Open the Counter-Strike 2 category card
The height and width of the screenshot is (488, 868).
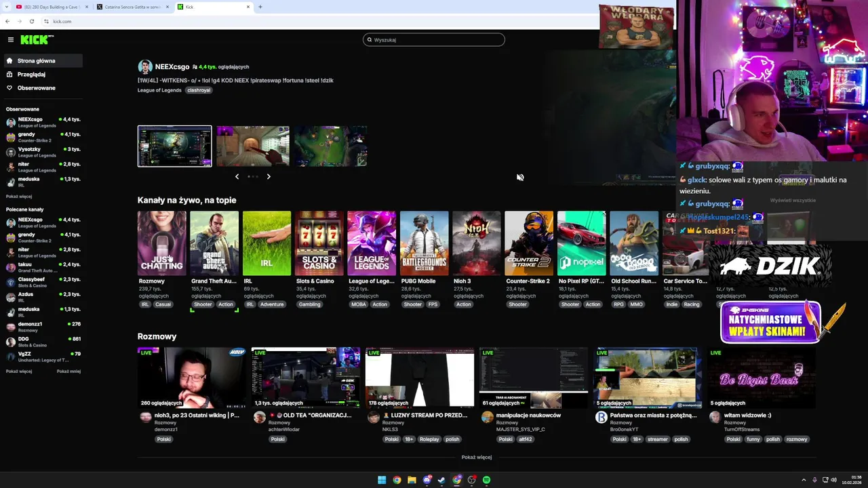[x=529, y=243]
